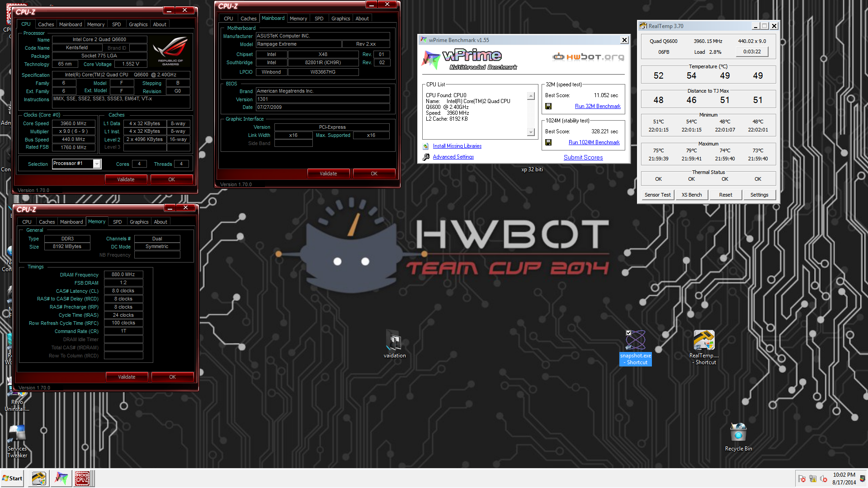Screen dimensions: 868x488
Task: Click the Core Voltage 1.552 V field
Action: (x=131, y=64)
